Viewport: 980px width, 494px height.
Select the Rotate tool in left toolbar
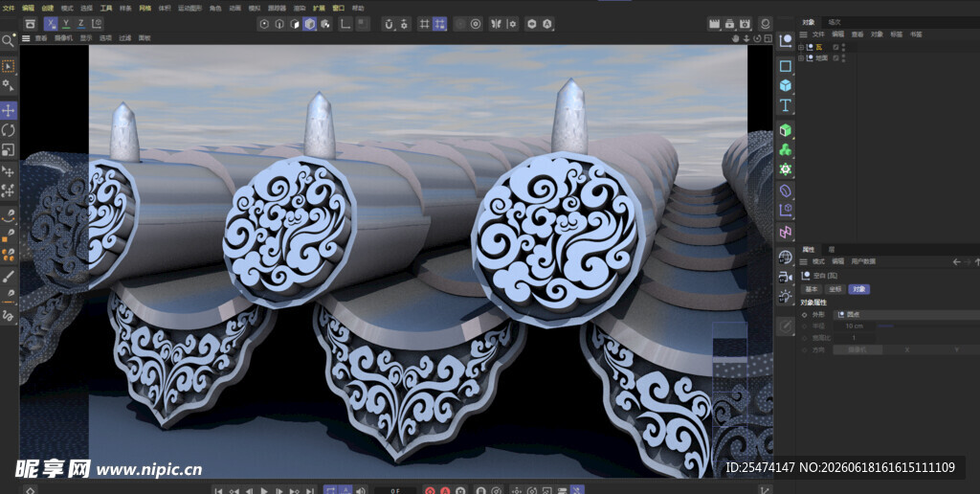pos(8,130)
